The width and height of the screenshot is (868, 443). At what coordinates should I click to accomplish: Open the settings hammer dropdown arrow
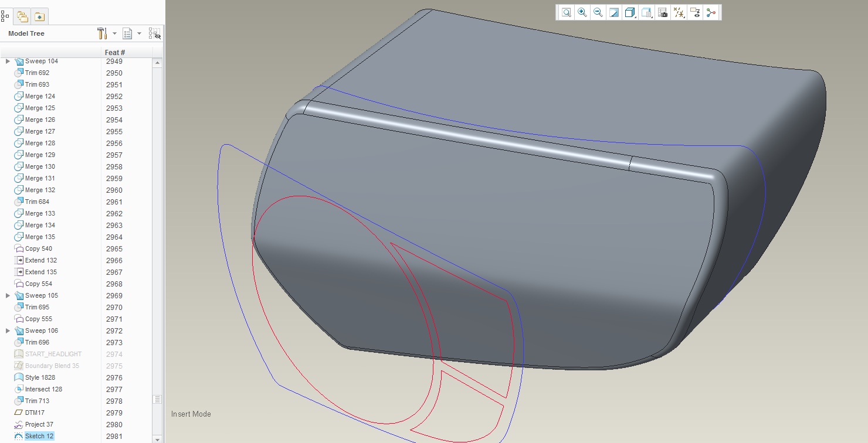(114, 33)
